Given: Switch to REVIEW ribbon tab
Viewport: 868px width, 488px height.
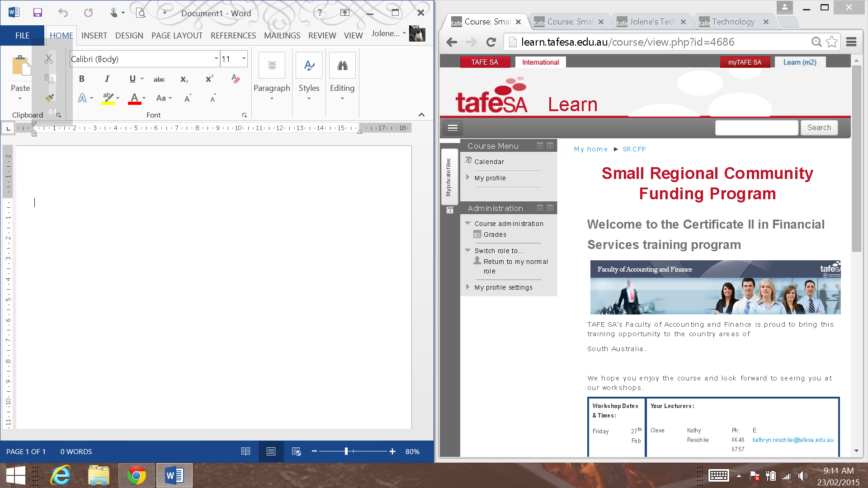Looking at the screenshot, I should point(322,35).
